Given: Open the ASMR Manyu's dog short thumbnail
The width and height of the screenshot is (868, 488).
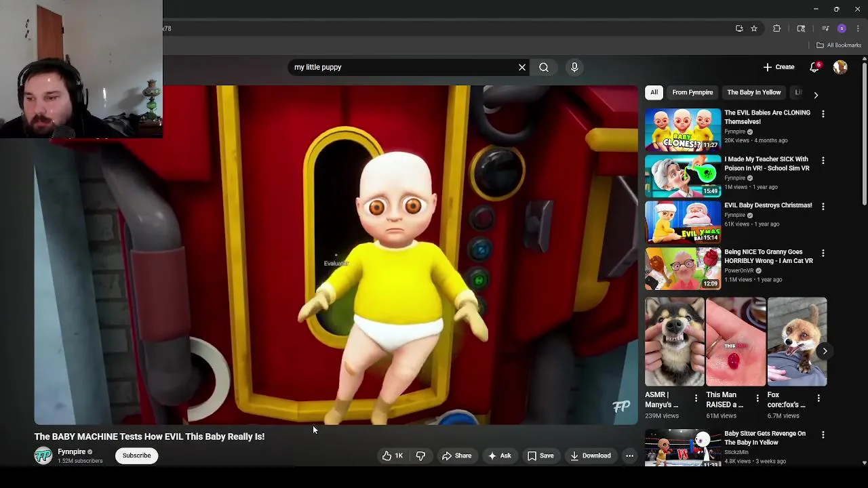Looking at the screenshot, I should point(675,342).
